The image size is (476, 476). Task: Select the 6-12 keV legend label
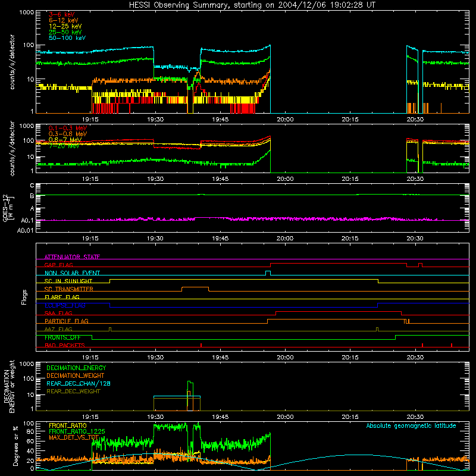point(64,20)
